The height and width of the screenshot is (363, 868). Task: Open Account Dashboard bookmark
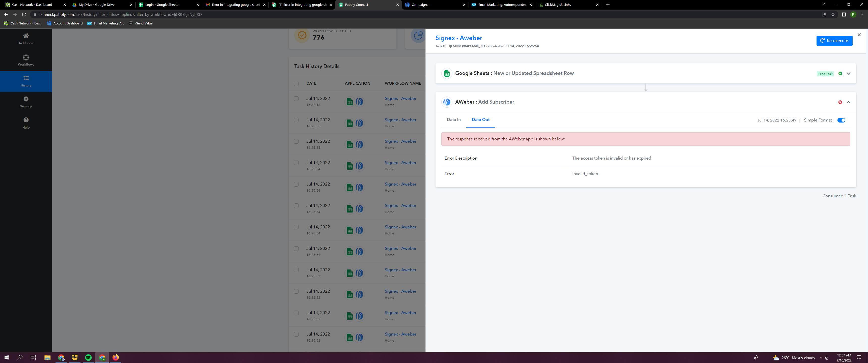(x=65, y=23)
